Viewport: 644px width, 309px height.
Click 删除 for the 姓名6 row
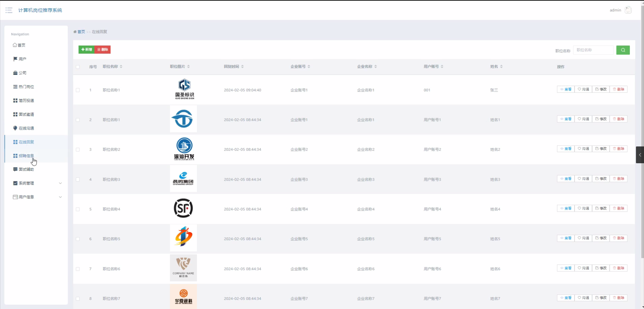(619, 268)
